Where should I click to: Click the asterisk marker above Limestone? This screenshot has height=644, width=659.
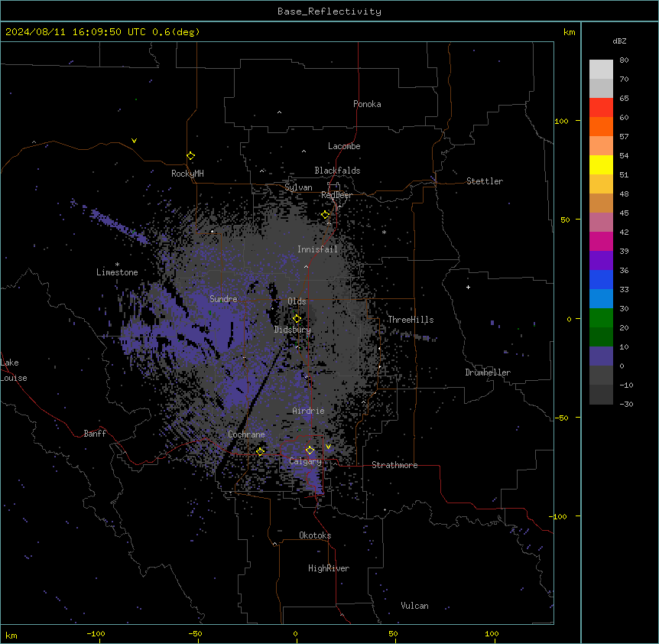point(117,265)
